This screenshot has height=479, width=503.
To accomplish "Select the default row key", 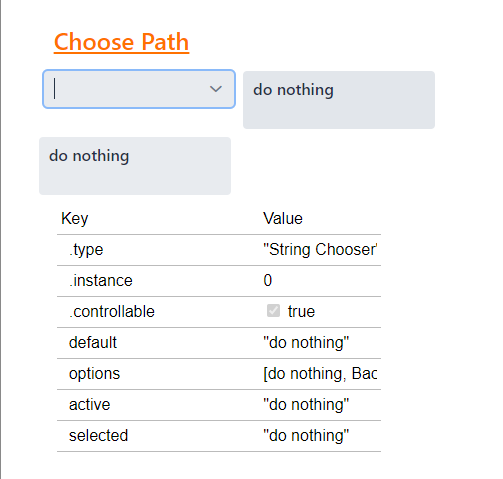I will coord(93,343).
